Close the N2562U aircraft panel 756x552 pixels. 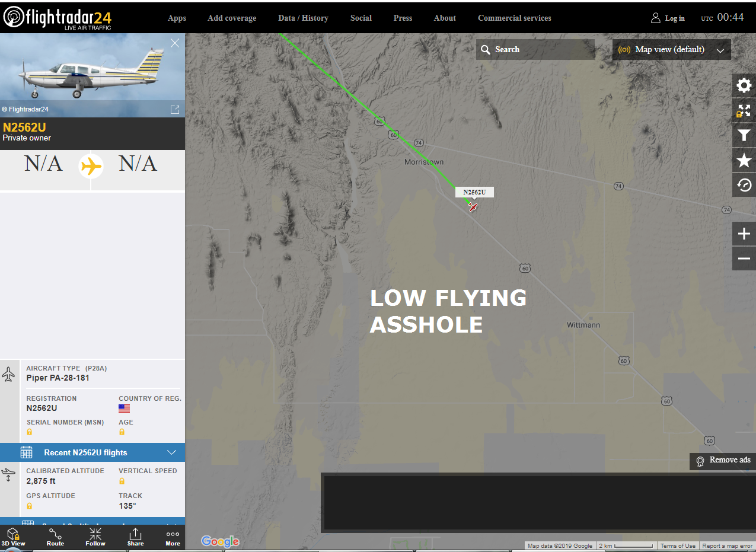coord(175,43)
